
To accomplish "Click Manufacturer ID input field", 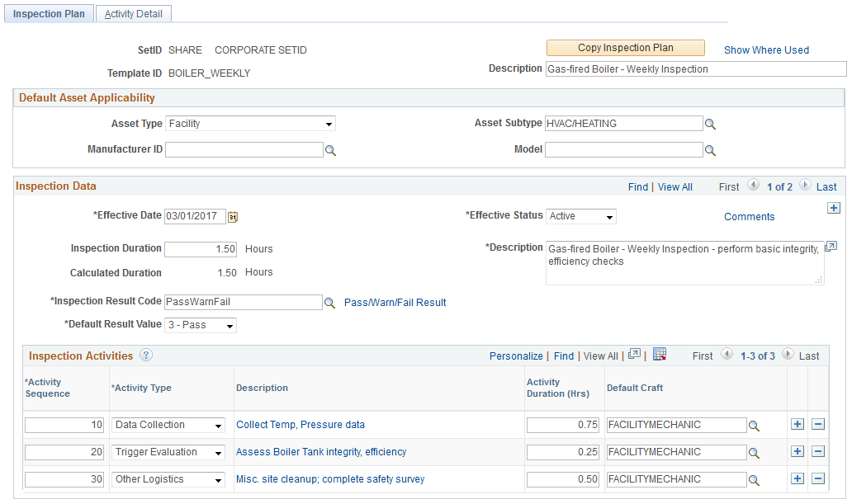I will (244, 150).
